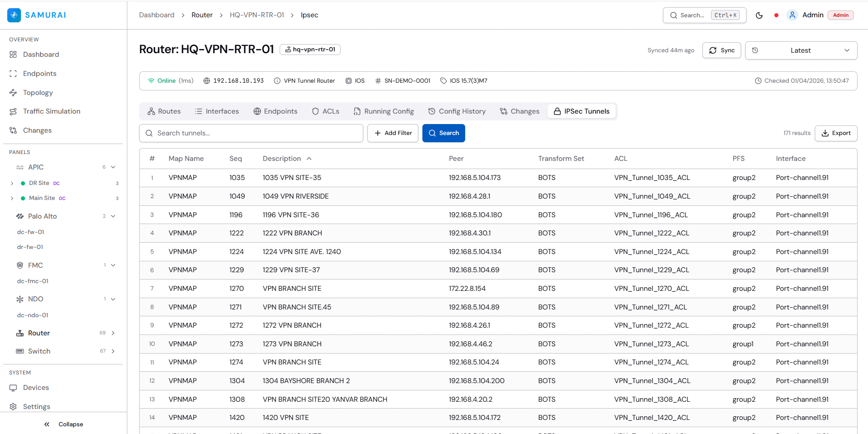Open Traffic Simulation from the sidebar
Viewport: 868px width, 434px height.
click(x=51, y=111)
